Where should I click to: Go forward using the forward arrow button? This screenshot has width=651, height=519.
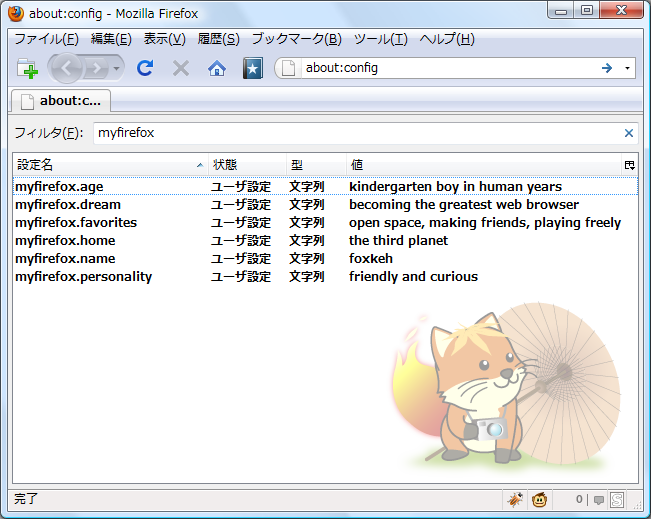[x=96, y=68]
